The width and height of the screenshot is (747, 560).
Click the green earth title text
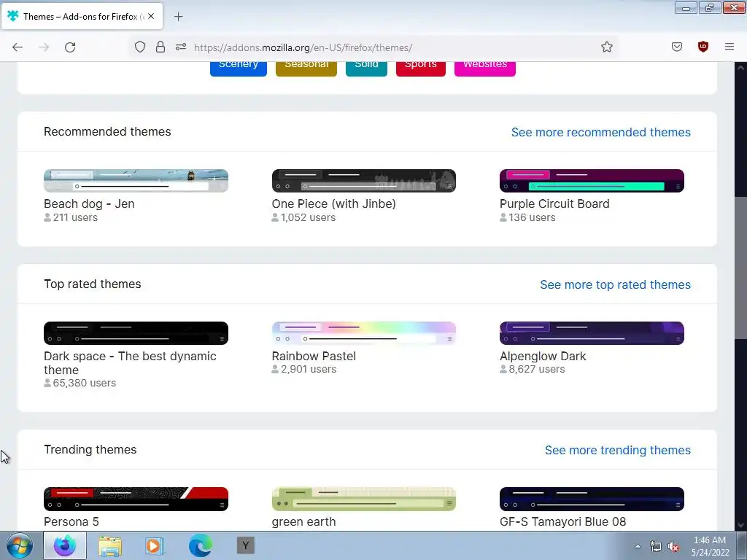303,522
